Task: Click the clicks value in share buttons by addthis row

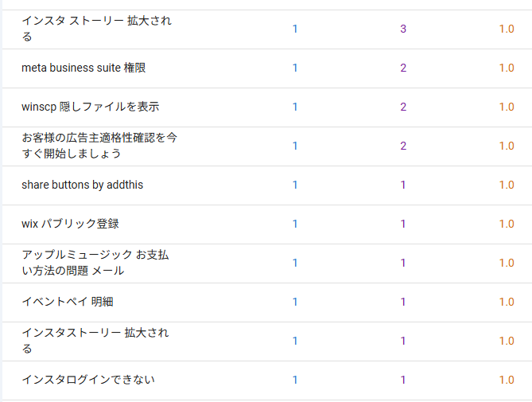Action: (295, 185)
